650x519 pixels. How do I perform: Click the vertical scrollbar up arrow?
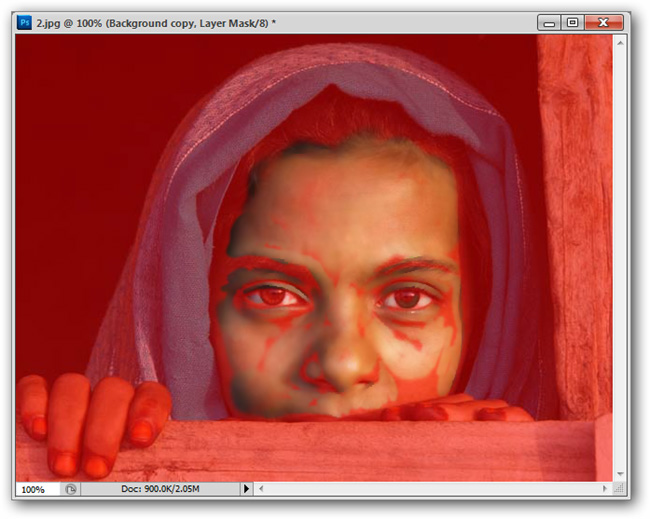pyautogui.click(x=620, y=43)
